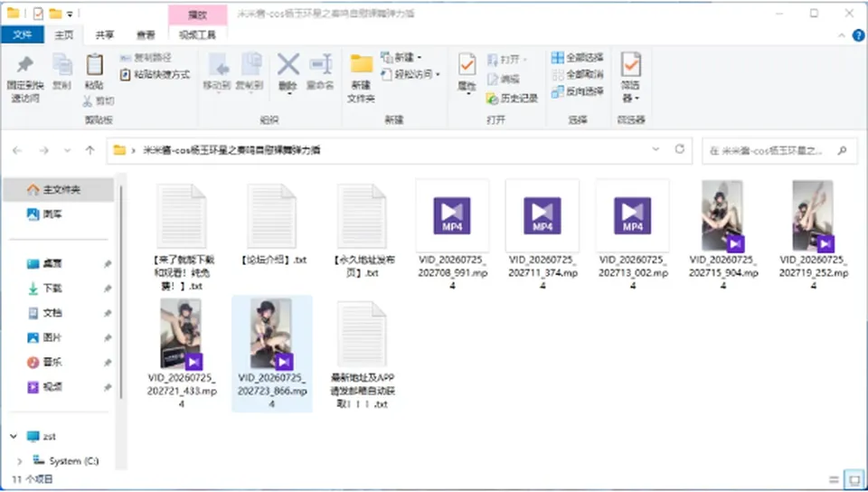Open the address bar history dropdown

(656, 149)
